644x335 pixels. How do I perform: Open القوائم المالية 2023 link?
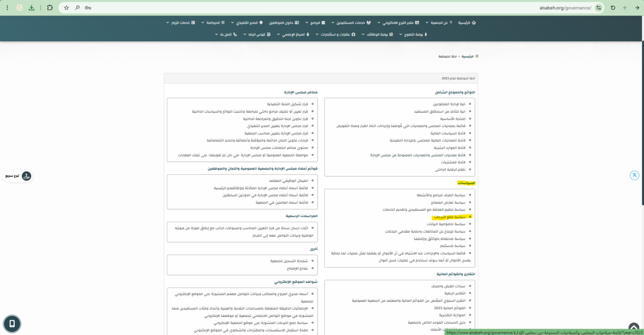pos(450,308)
